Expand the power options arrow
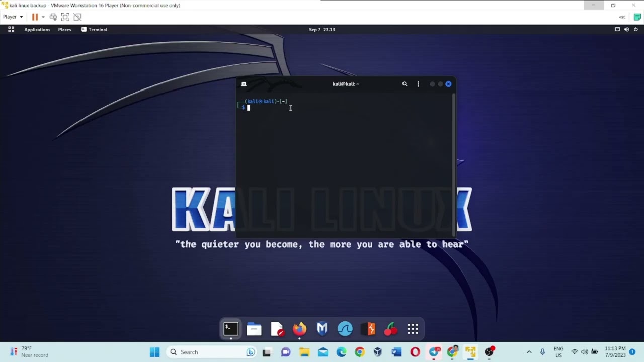 tap(43, 17)
